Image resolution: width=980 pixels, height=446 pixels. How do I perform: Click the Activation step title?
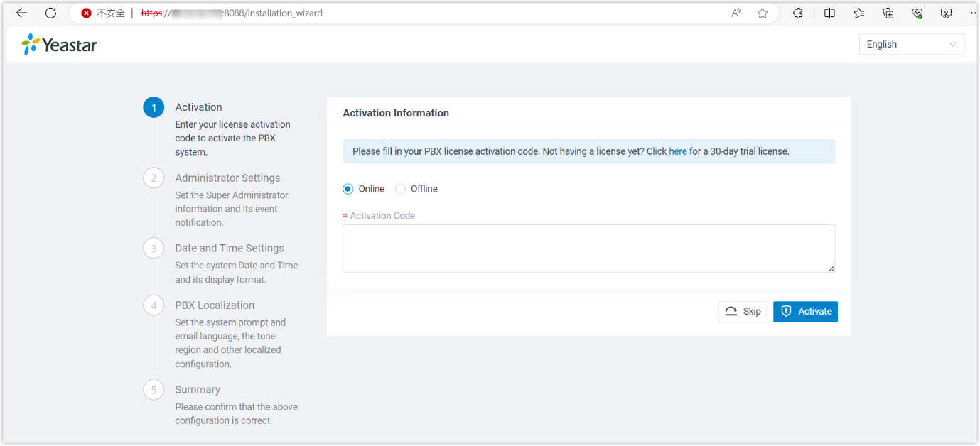coord(198,107)
